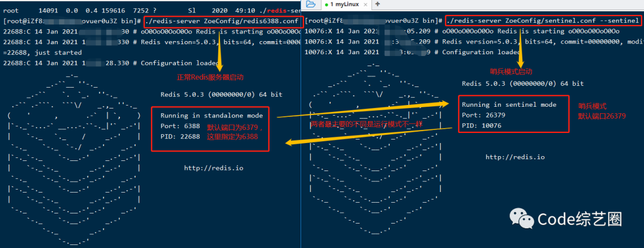Click the 22688:C Redis version=5.0.3 line
This screenshot has height=248, width=644.
[151, 42]
